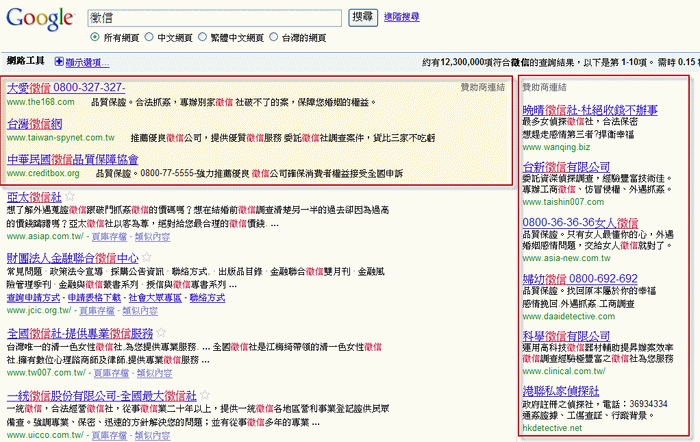This screenshot has width=700, height=442.
Task: Star the 亞太徵信社 result
Action: point(70,196)
